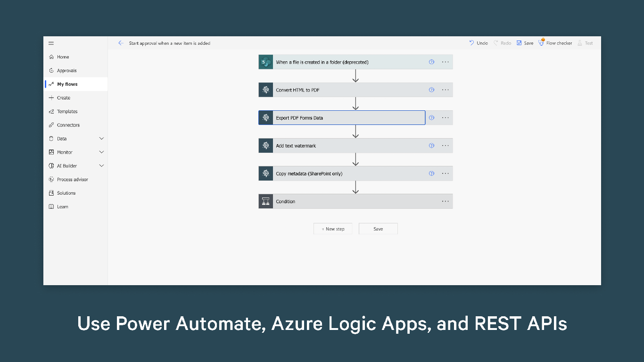
Task: Open Templates in the sidebar
Action: tap(67, 112)
